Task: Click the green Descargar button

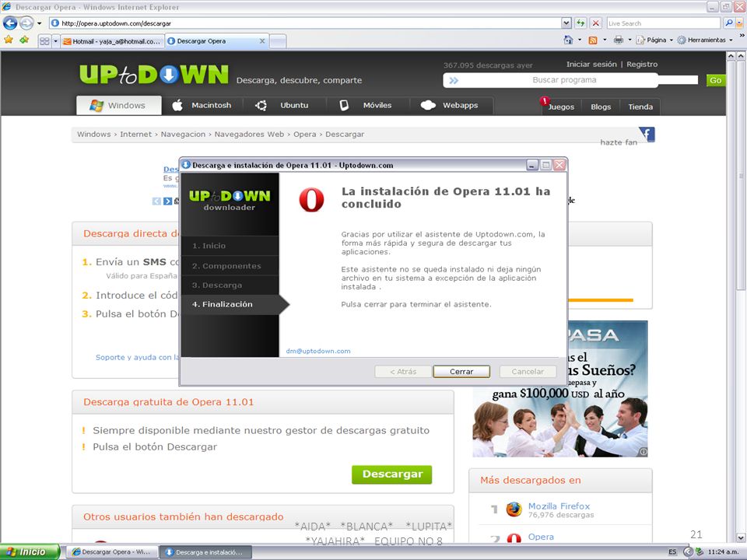Action: [391, 474]
